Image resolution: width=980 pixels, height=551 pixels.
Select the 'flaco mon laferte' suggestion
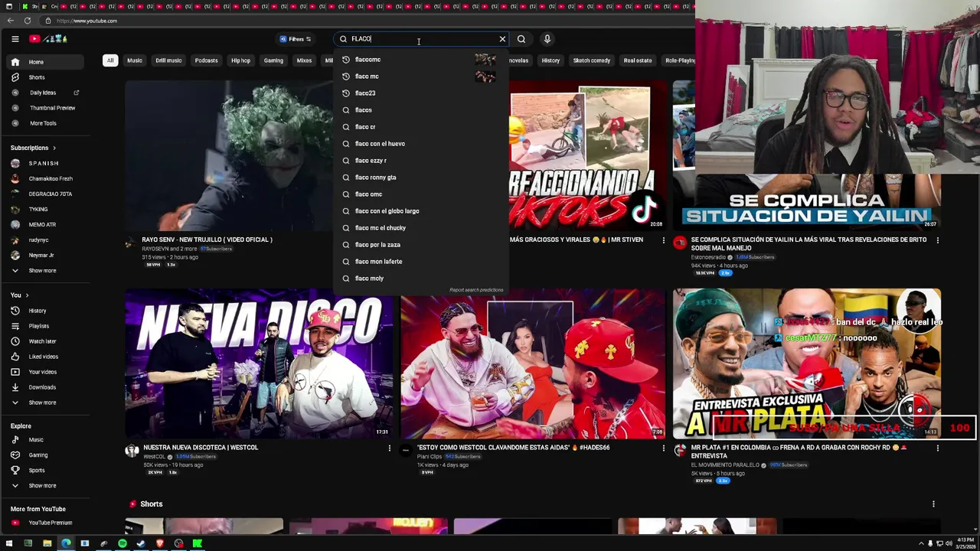pos(420,262)
